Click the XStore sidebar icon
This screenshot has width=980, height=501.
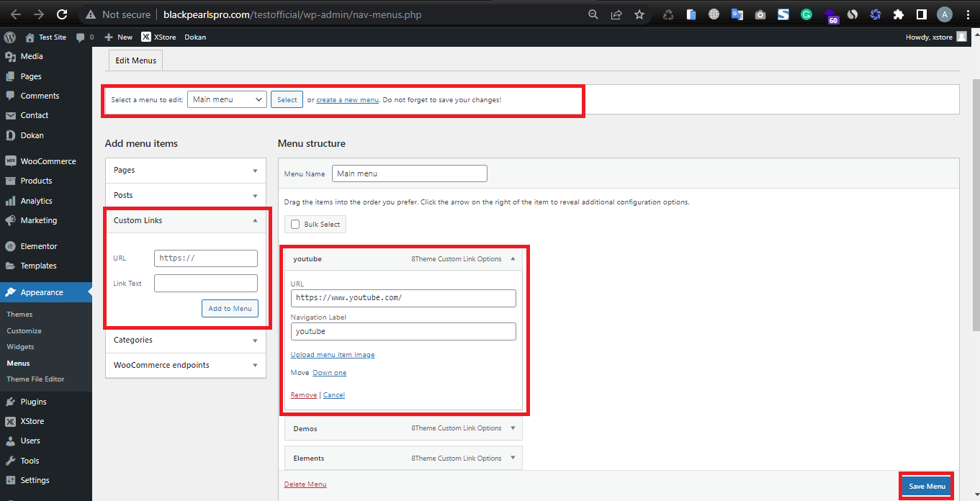coord(10,421)
